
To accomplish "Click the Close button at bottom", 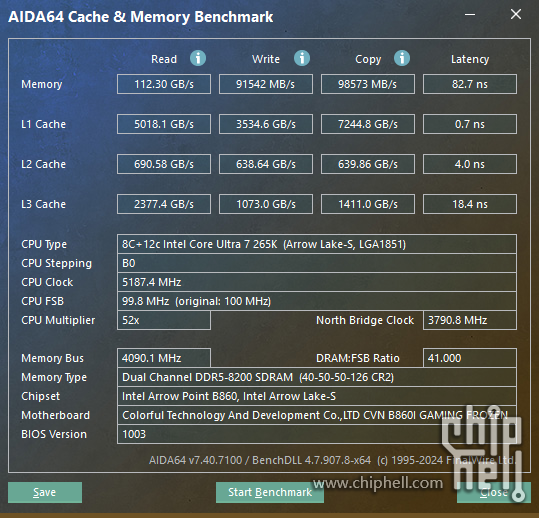I will click(x=494, y=492).
